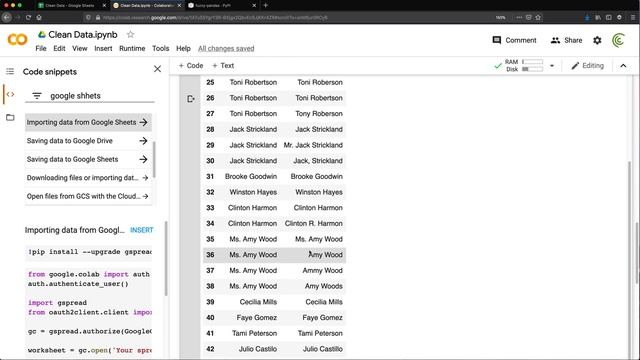The image size is (640, 360).
Task: Star the Clean Data.ipynb notebook
Action: pos(130,34)
